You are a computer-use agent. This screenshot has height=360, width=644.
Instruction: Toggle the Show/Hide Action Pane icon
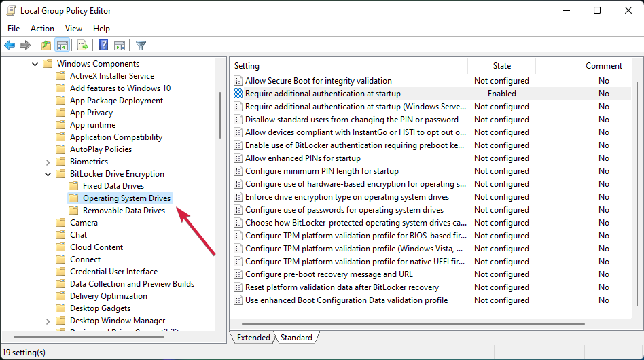click(120, 45)
